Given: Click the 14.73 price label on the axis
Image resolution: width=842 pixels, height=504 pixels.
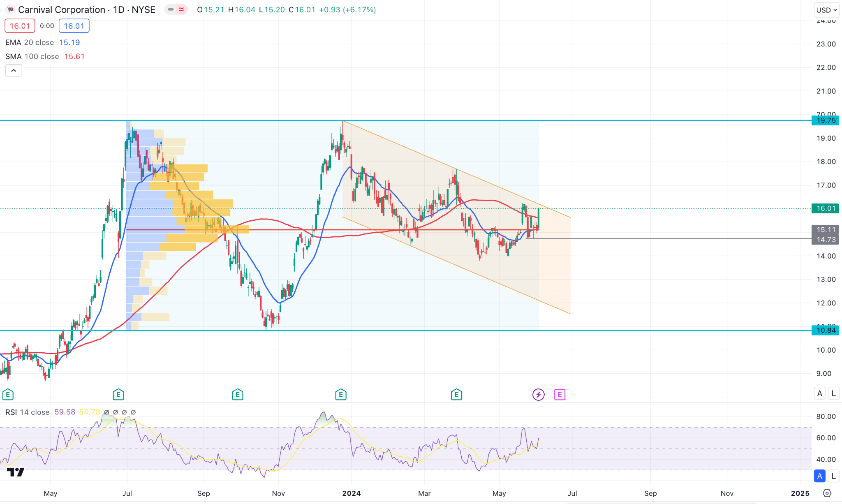Looking at the screenshot, I should (826, 240).
